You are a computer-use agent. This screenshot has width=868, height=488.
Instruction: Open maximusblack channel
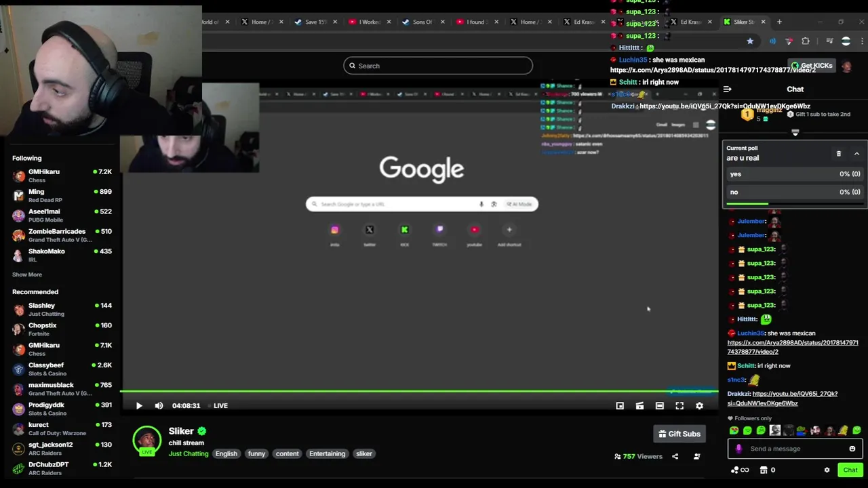pos(62,389)
